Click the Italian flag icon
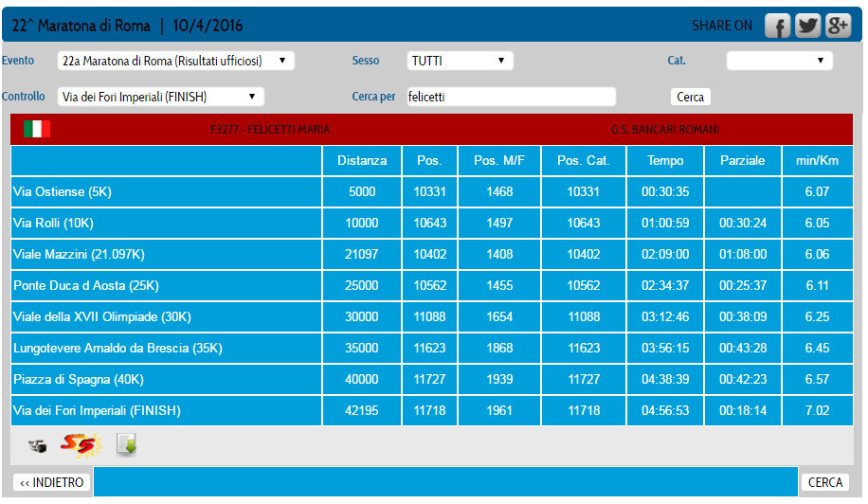The width and height of the screenshot is (868, 504). click(x=37, y=129)
